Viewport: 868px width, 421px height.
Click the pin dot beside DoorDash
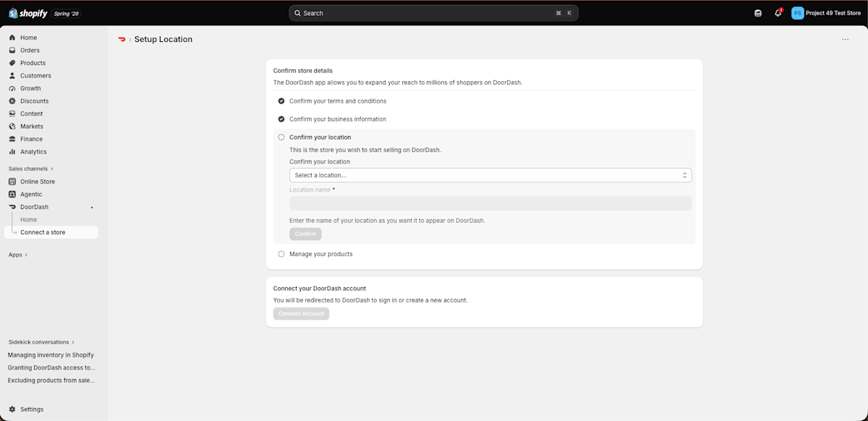pos(92,208)
